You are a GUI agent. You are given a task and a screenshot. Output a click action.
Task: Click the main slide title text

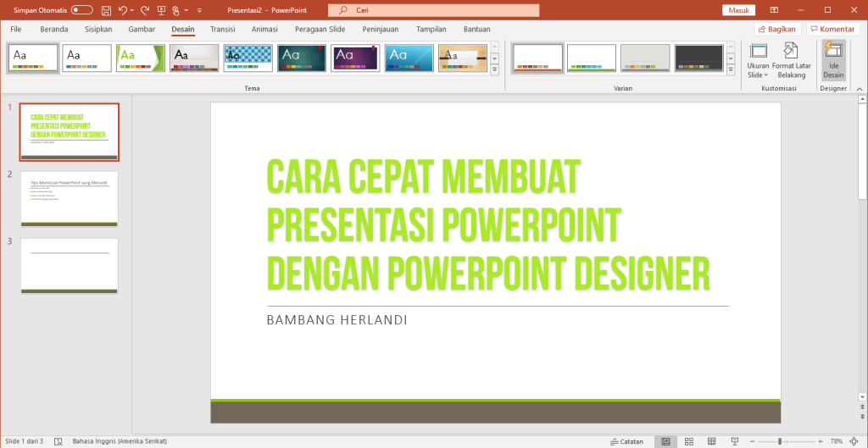tap(487, 225)
